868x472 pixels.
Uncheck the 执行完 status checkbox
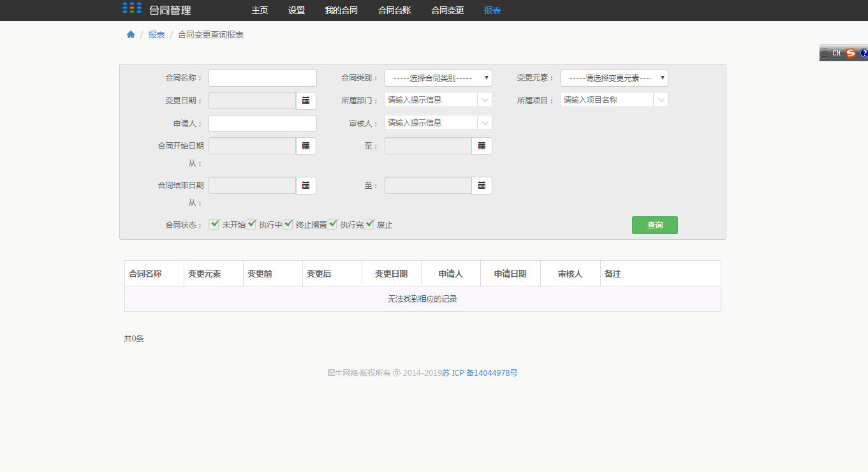click(332, 225)
